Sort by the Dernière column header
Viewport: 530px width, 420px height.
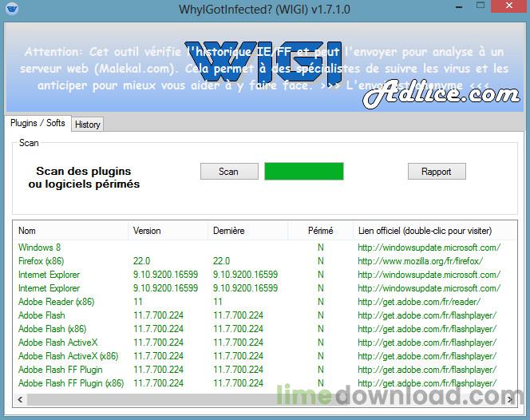[247, 231]
